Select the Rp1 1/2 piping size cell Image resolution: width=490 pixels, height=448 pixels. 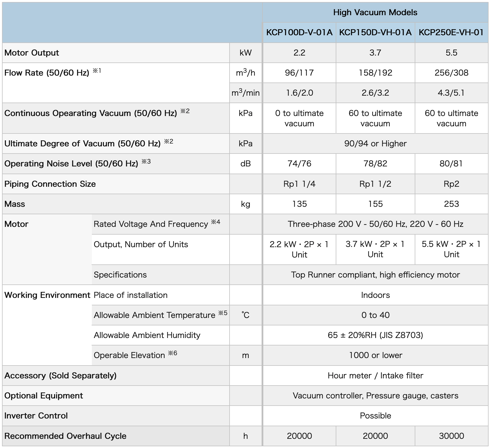pos(375,184)
